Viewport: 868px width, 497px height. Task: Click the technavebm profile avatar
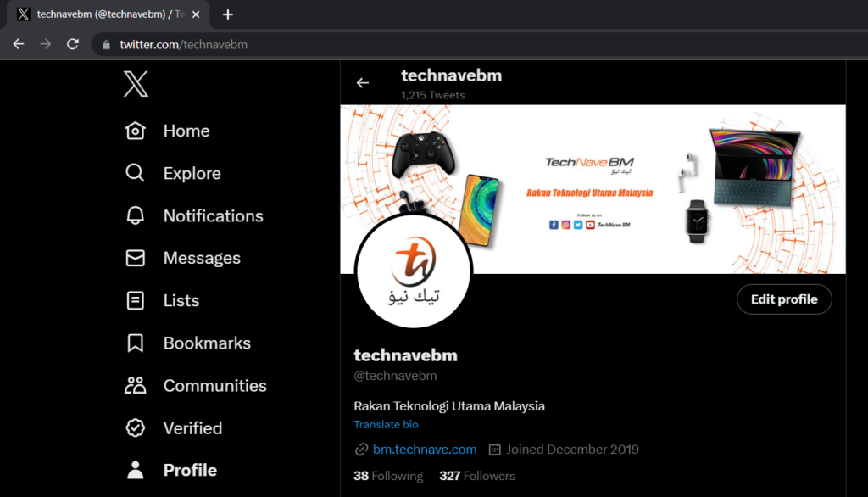pos(413,271)
